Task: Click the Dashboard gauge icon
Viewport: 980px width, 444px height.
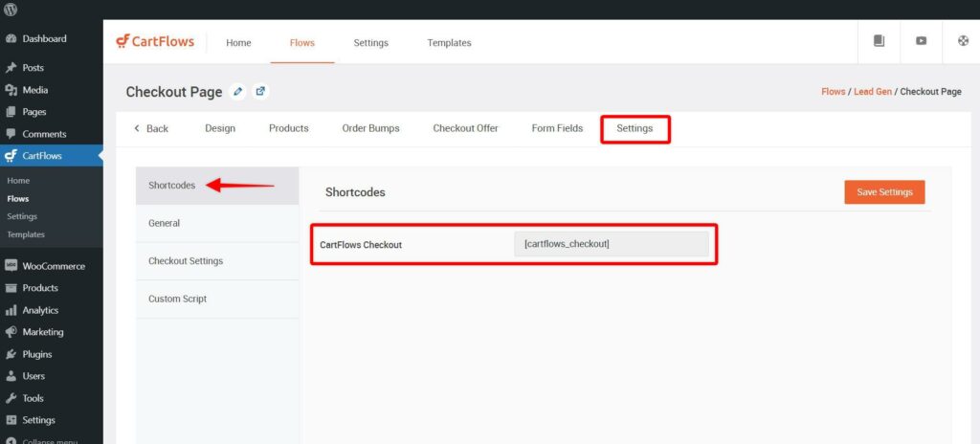Action: point(11,39)
